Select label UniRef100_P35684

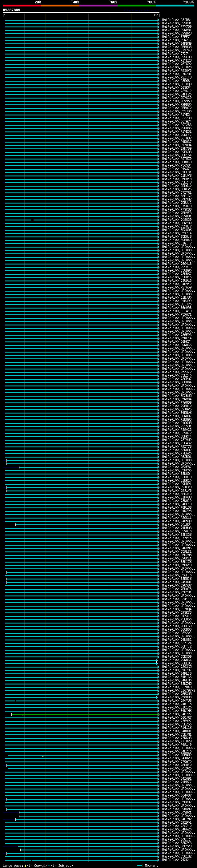[176, 81]
